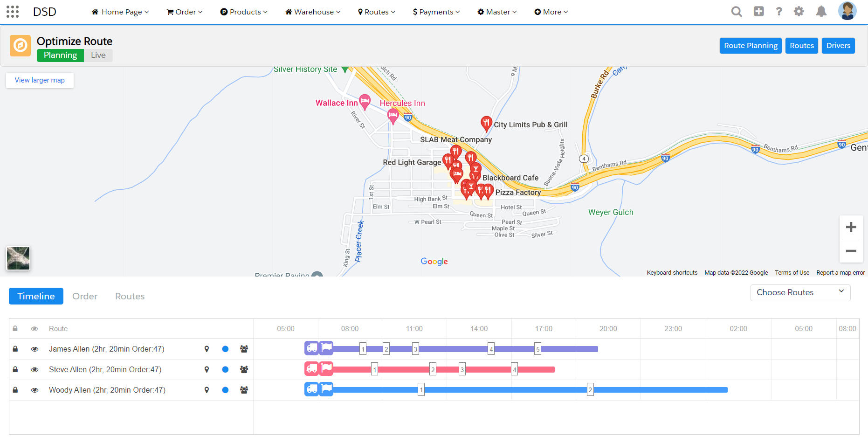Select the Routes tab below the map
Screen dimensions: 868x443
130,296
